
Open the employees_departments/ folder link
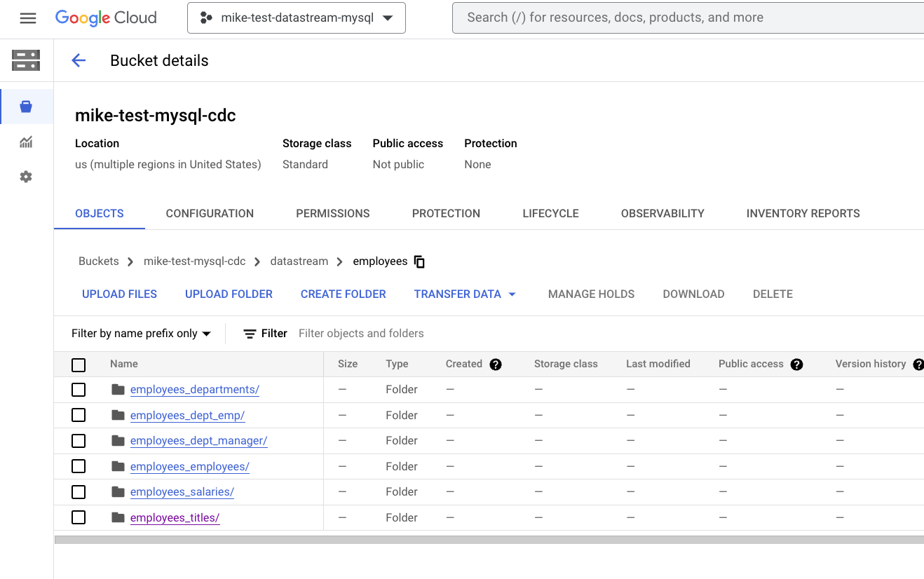pyautogui.click(x=195, y=390)
